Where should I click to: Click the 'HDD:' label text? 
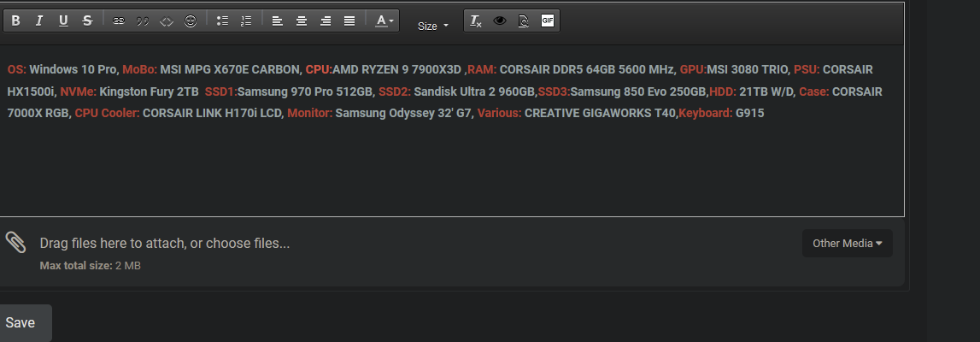[723, 91]
